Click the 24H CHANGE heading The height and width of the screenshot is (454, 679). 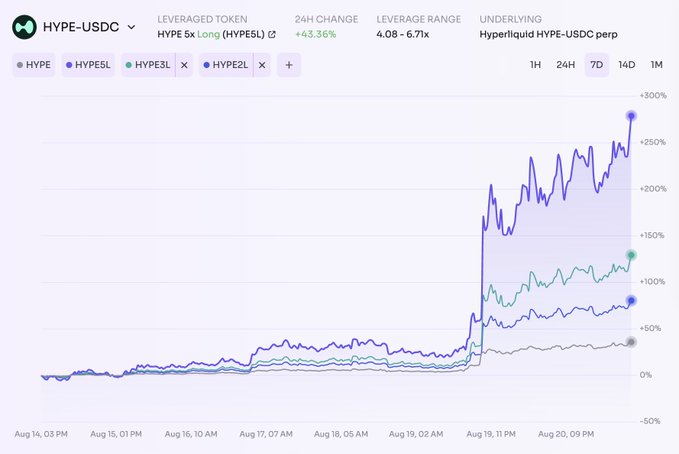(327, 19)
